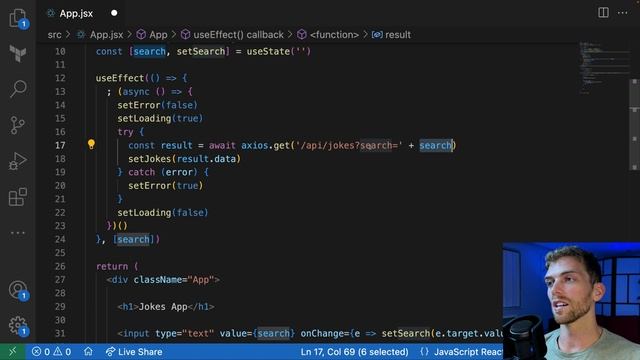Open the Accounts menu
The width and height of the screenshot is (640, 360).
tap(18, 290)
